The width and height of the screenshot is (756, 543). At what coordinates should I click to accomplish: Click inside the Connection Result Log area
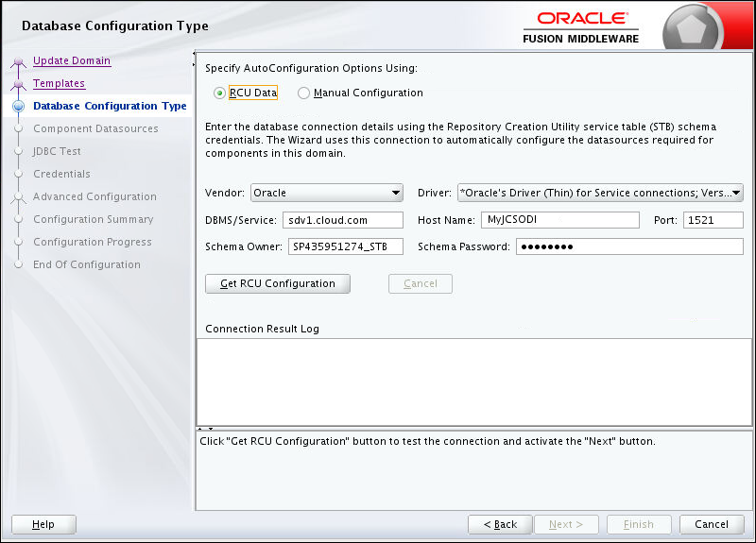(x=474, y=382)
